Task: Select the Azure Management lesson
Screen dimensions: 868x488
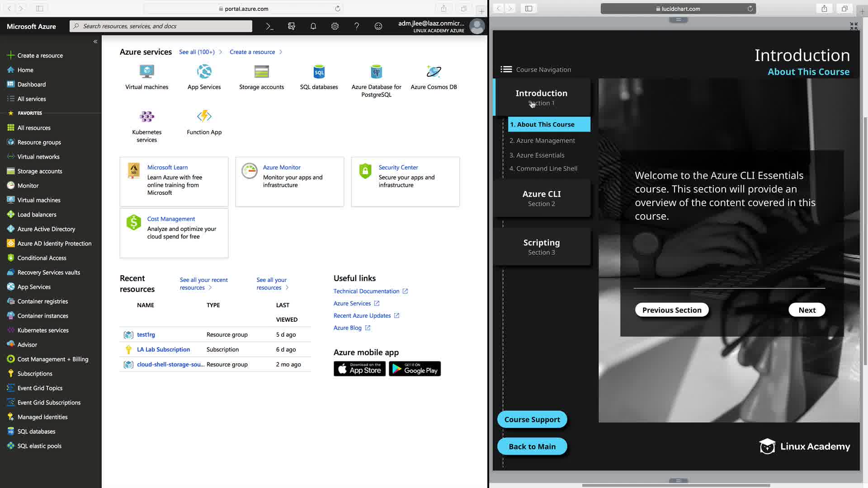Action: click(542, 141)
